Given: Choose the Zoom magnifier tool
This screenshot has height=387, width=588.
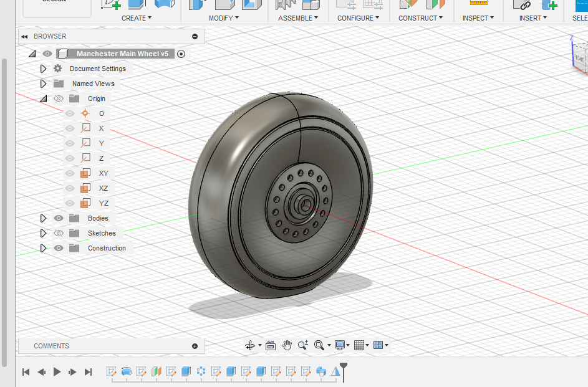Looking at the screenshot, I should coord(302,345).
